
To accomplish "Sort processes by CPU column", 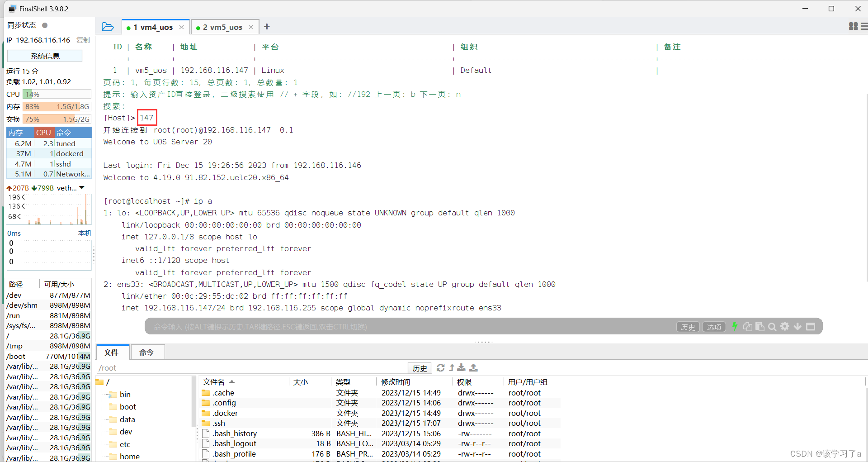I will pyautogui.click(x=44, y=133).
